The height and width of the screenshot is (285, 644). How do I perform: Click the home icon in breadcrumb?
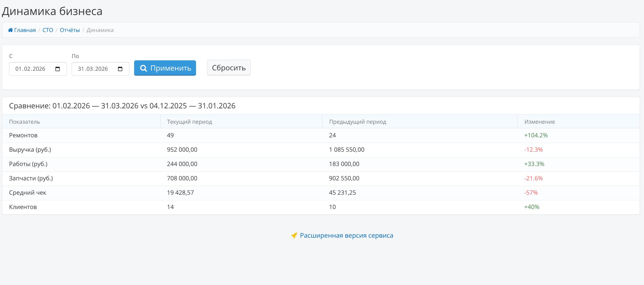10,30
